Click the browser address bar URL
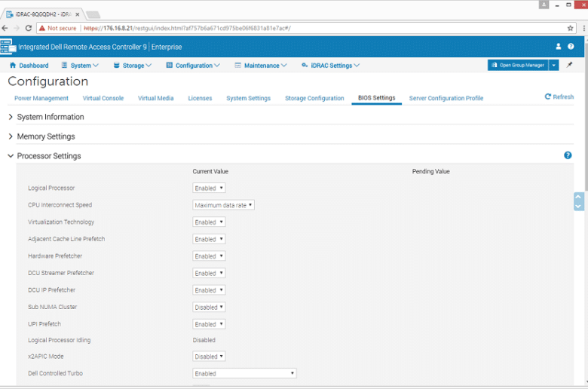The height and width of the screenshot is (389, 588). pyautogui.click(x=187, y=28)
